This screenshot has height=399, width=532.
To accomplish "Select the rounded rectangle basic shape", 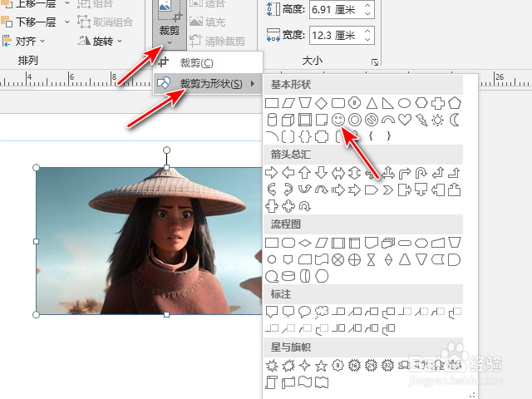I will click(338, 103).
